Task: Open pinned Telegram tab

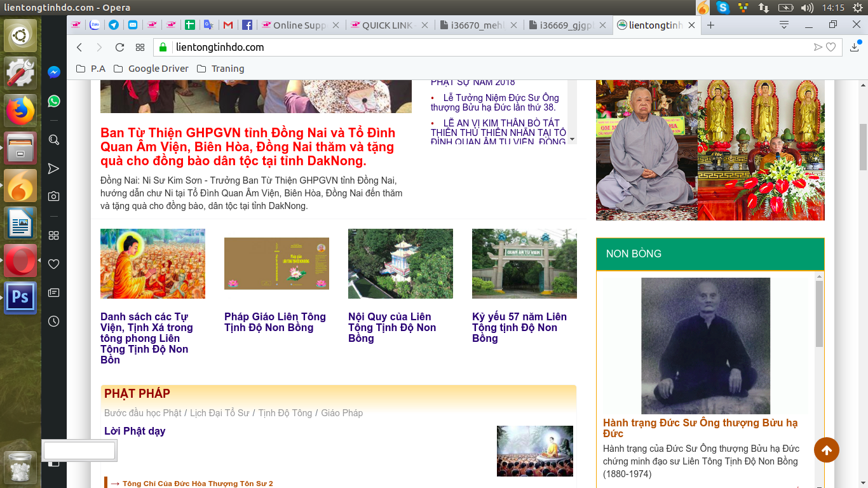Action: 114,25
